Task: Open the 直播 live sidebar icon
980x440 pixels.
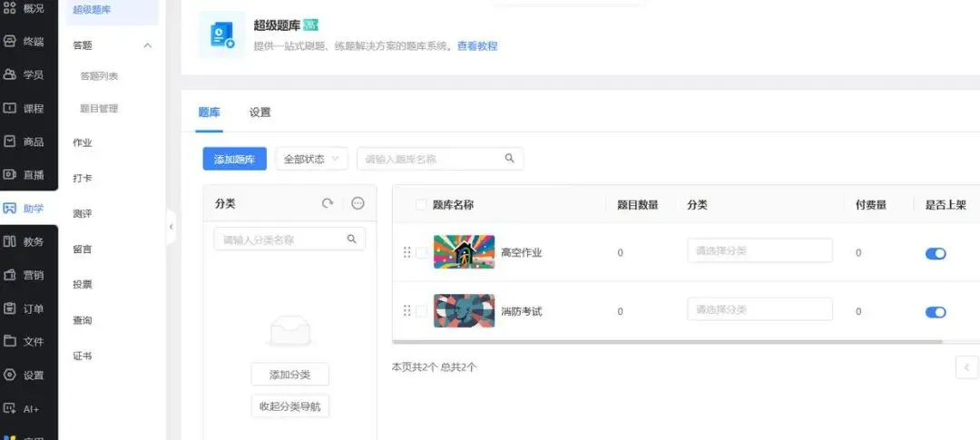Action: coord(9,174)
